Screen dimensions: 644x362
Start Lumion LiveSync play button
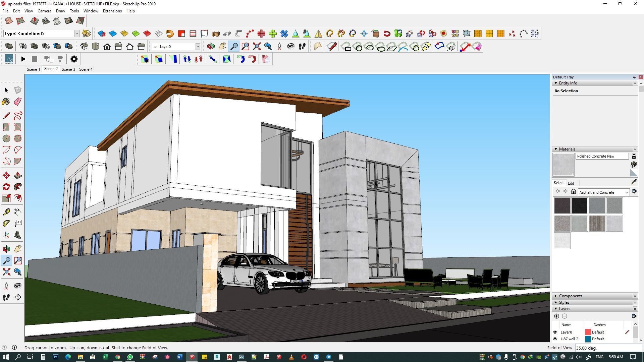click(x=23, y=59)
